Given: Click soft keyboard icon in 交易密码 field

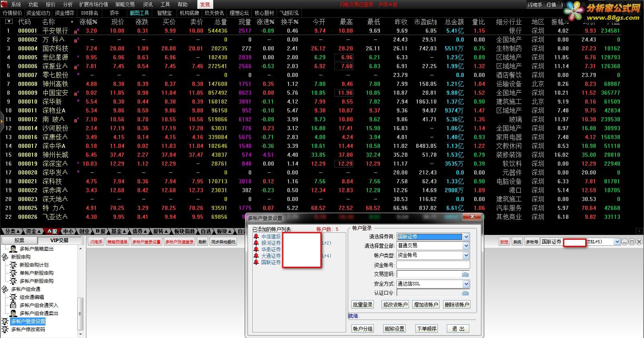Looking at the screenshot, I should pos(465,274).
